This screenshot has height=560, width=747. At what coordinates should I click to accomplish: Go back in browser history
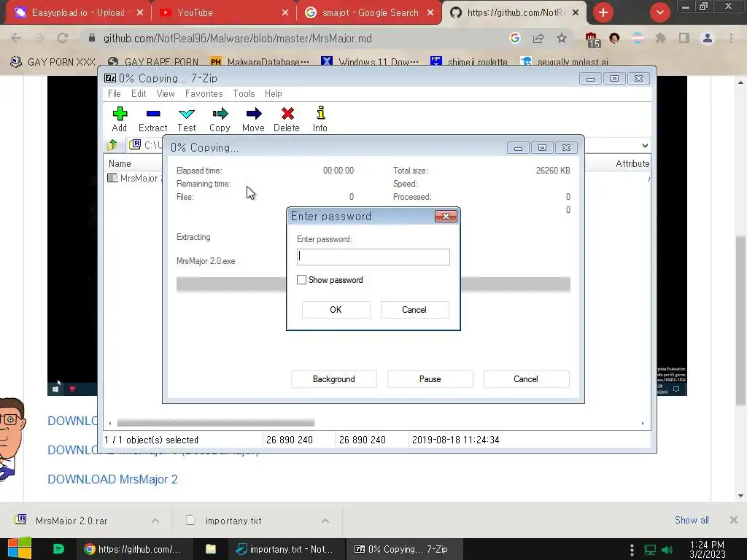tap(16, 38)
